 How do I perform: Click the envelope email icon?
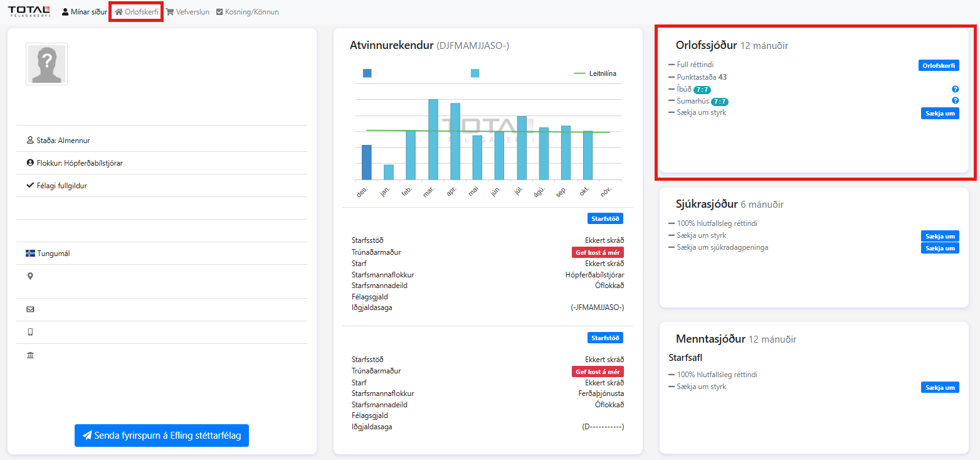30,309
